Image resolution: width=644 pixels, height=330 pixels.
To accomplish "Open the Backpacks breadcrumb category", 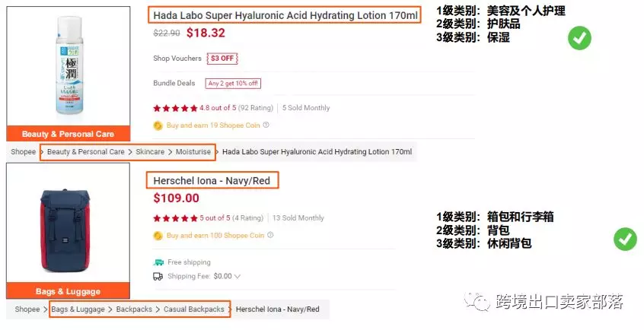I will tap(134, 309).
